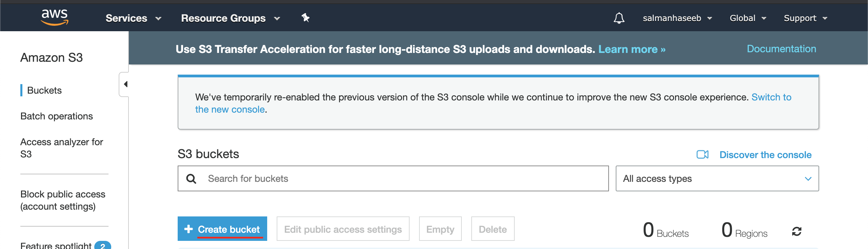The height and width of the screenshot is (249, 868).
Task: Open Access analyzer for S3
Action: [61, 148]
